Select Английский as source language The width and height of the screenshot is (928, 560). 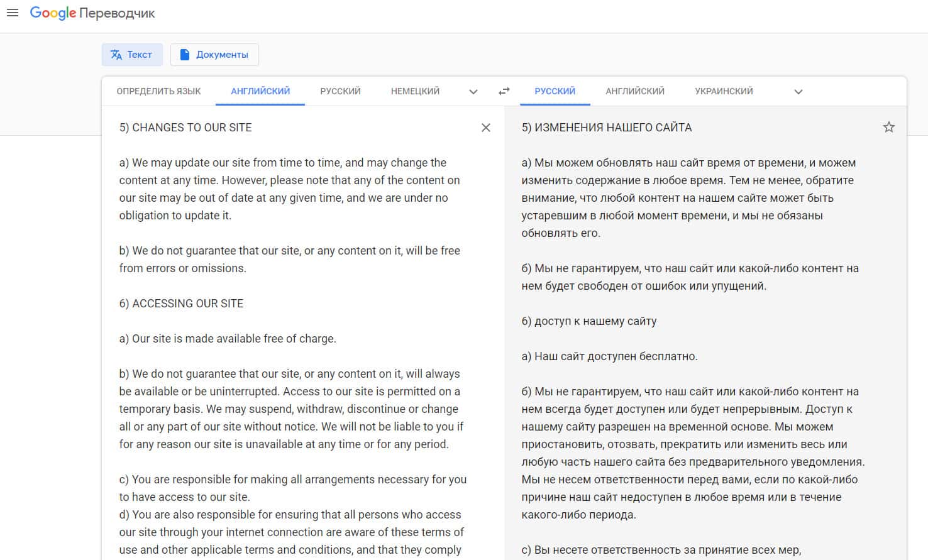coord(260,91)
